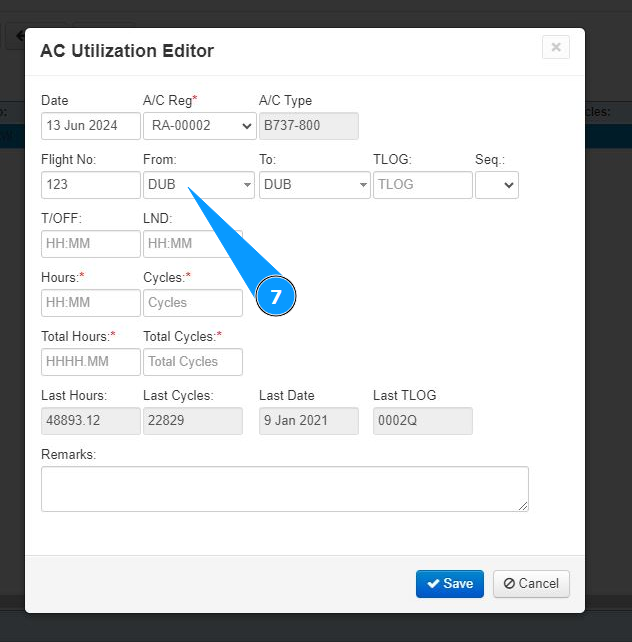Click the Hours input field
This screenshot has width=632, height=642.
point(90,303)
